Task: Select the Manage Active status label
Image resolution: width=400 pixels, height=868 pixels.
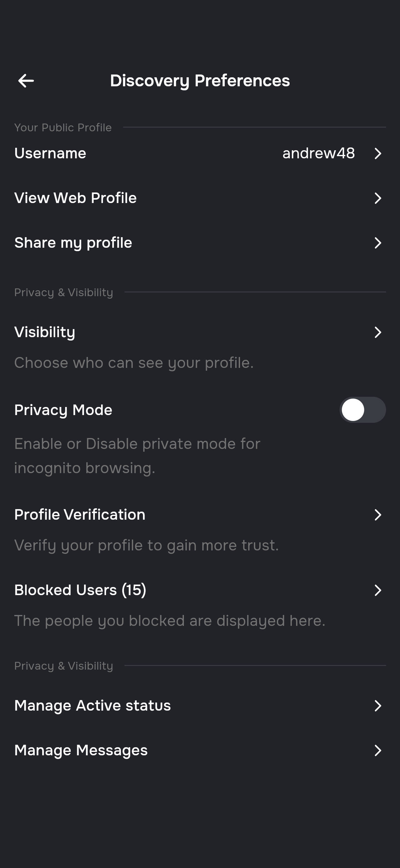Action: (93, 705)
